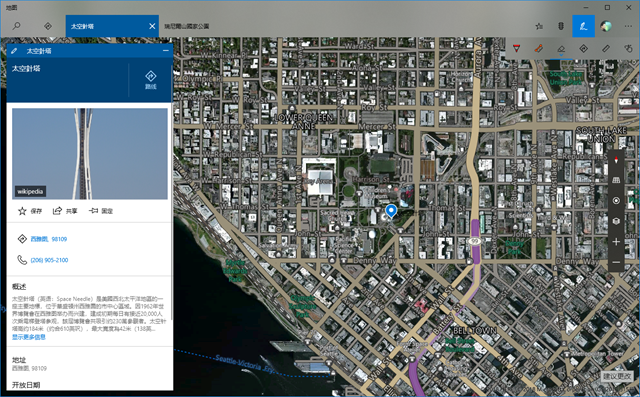Open the search icon in the top bar
Viewport: 640px width, 397px height.
16,26
